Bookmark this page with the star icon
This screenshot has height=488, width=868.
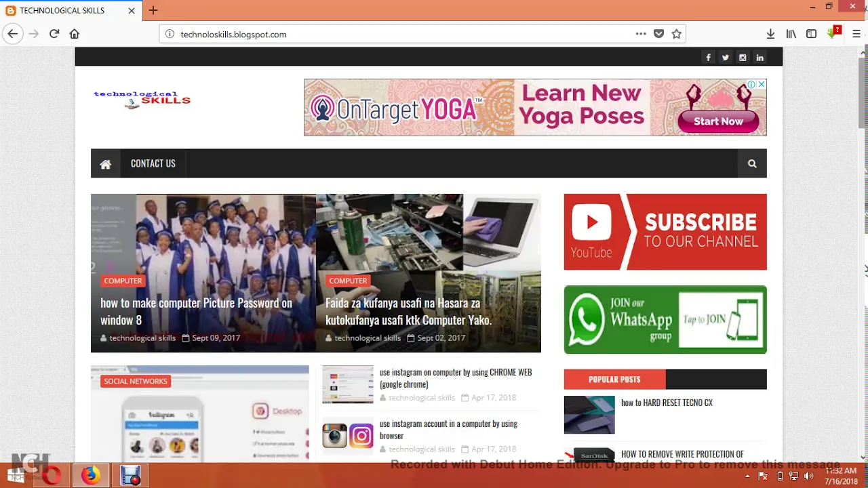tap(676, 34)
